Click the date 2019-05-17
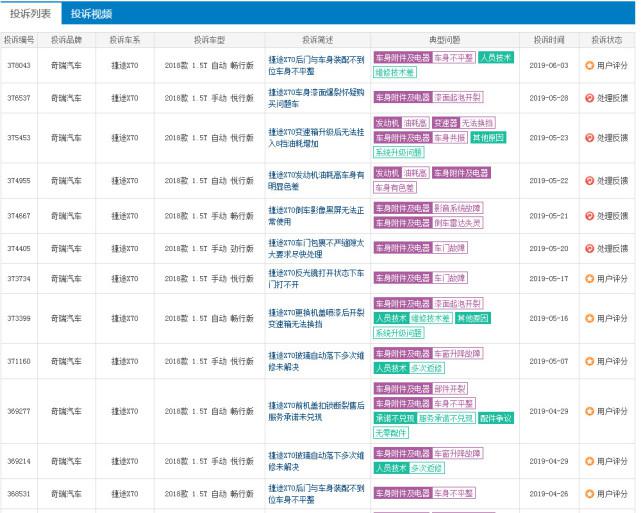The width and height of the screenshot is (641, 513). [x=549, y=279]
